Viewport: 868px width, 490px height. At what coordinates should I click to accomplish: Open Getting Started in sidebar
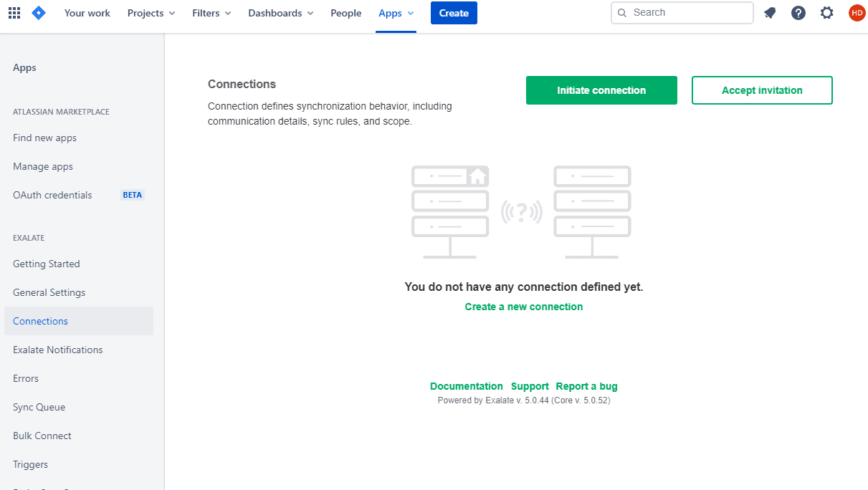pyautogui.click(x=47, y=264)
